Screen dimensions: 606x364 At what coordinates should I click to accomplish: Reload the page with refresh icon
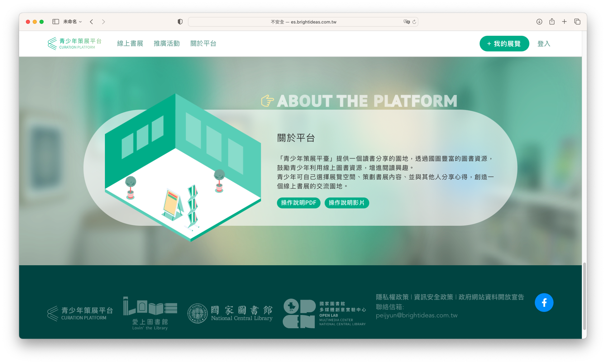[x=414, y=22]
